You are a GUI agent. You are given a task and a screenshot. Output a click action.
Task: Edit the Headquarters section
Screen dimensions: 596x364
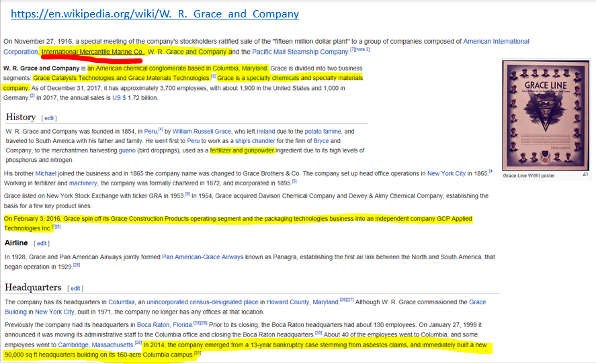click(75, 288)
